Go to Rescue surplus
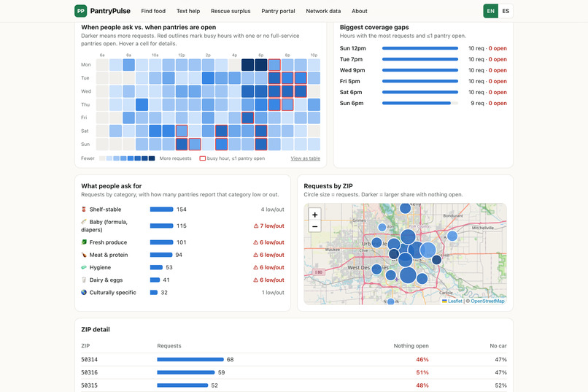588x392 pixels. pyautogui.click(x=231, y=11)
